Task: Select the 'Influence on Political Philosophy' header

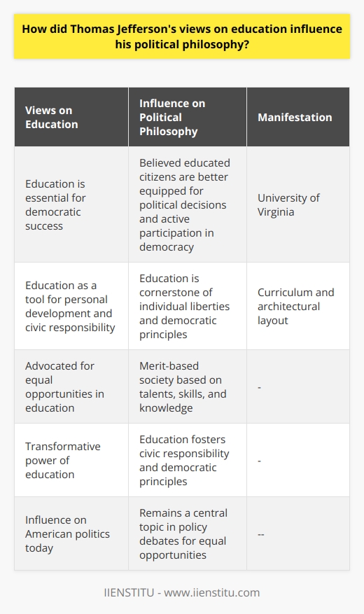Action: (x=187, y=117)
